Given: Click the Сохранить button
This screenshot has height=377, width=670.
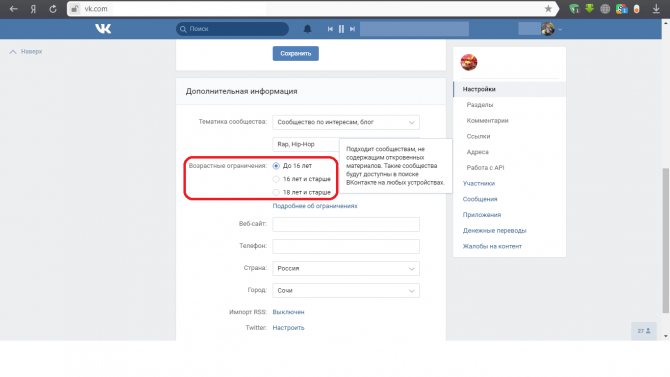Looking at the screenshot, I should pos(296,53).
